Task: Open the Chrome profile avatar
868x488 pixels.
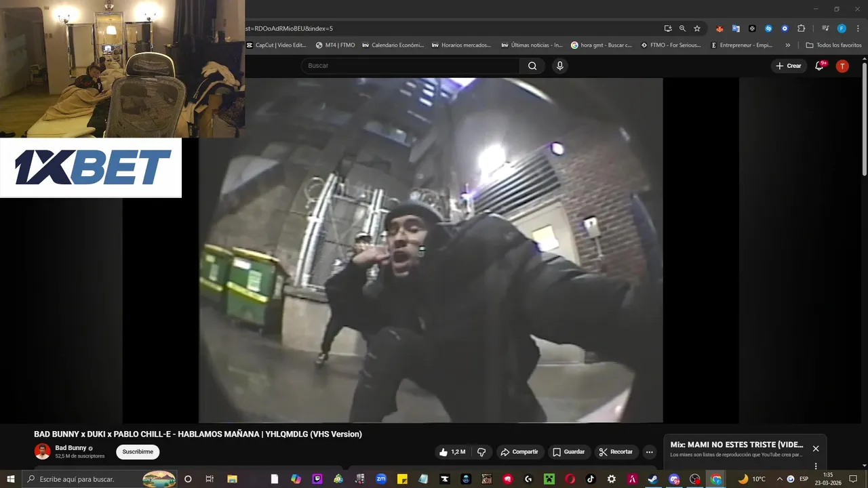Action: pos(842,28)
